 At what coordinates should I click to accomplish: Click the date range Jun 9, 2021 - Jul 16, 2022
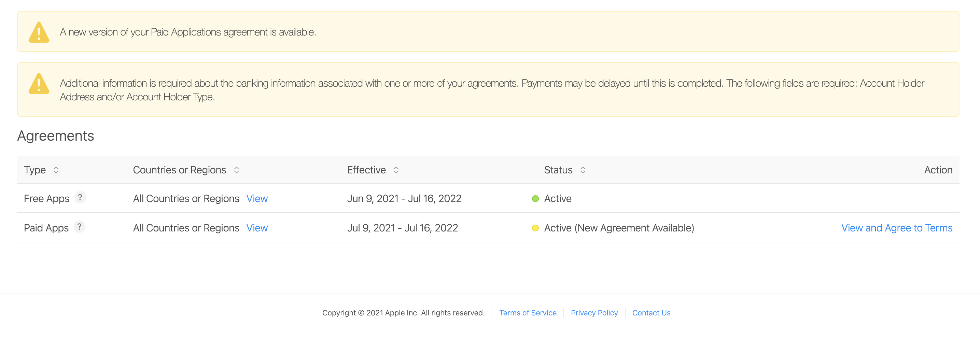click(404, 199)
